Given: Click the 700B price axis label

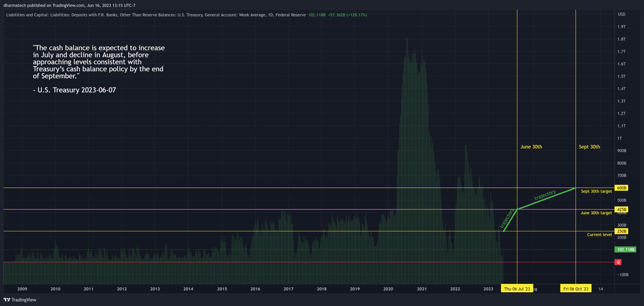Looking at the screenshot, I should pyautogui.click(x=621, y=176).
